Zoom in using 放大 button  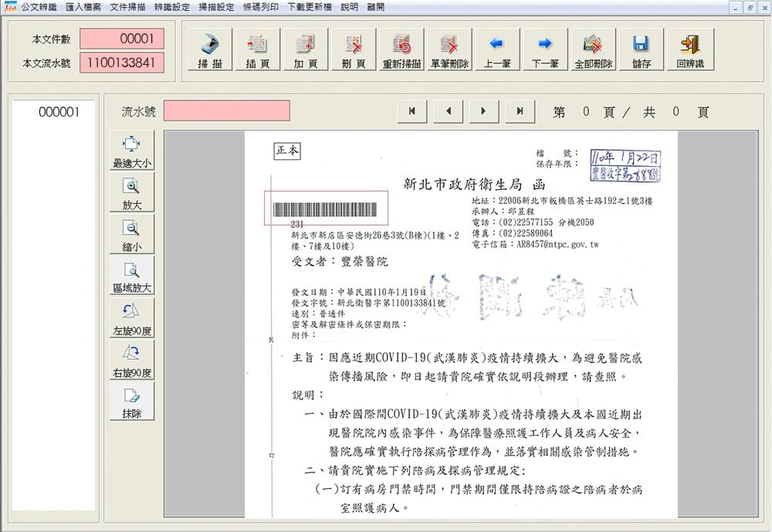click(132, 192)
